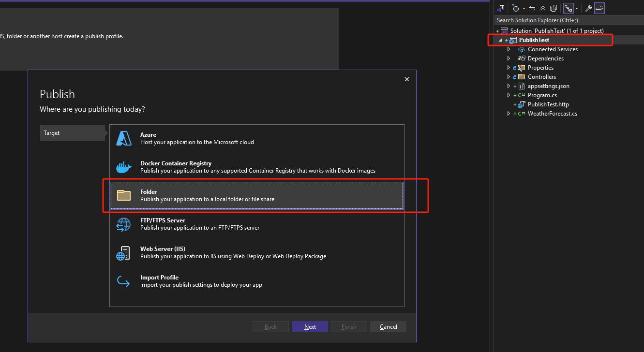Screen dimensions: 644x352
Task: Select WeatherForecast.cs file name
Action: coord(553,114)
